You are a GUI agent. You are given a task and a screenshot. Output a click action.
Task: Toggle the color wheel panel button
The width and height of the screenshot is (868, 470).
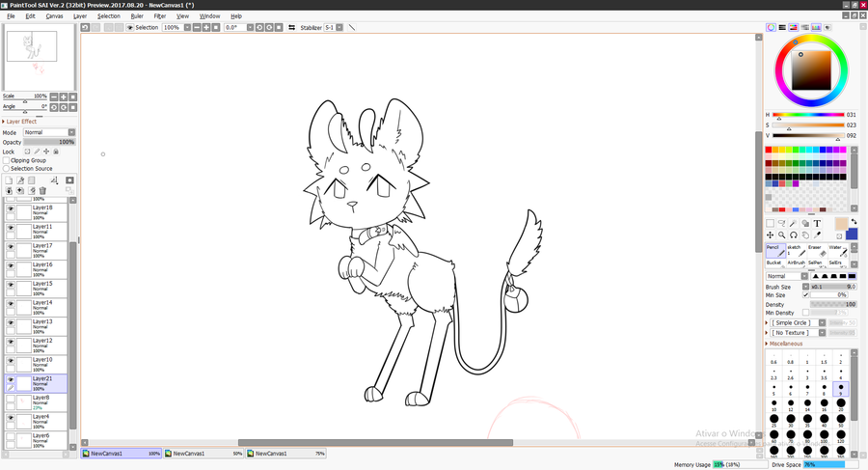pos(771,27)
